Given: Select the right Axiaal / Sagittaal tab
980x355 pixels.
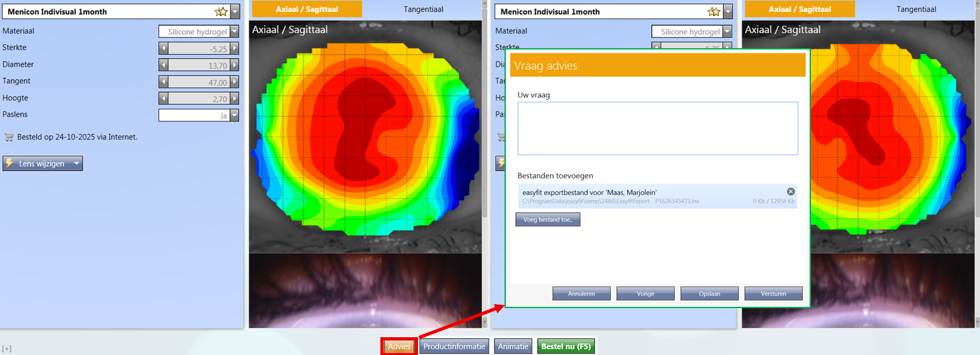Looking at the screenshot, I should click(x=800, y=9).
